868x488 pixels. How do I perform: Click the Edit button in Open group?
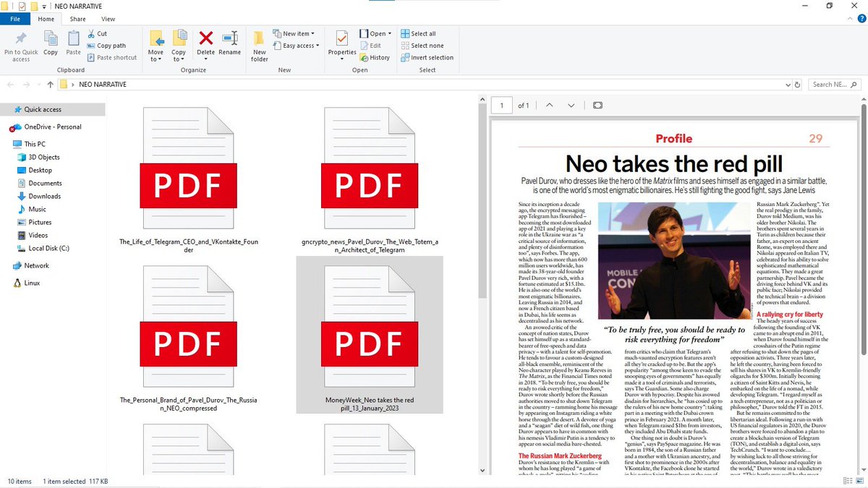370,46
